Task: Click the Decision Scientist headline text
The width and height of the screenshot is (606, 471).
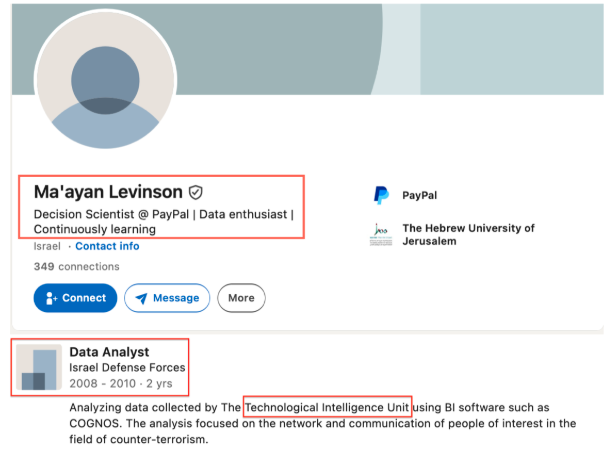Action: [x=164, y=222]
